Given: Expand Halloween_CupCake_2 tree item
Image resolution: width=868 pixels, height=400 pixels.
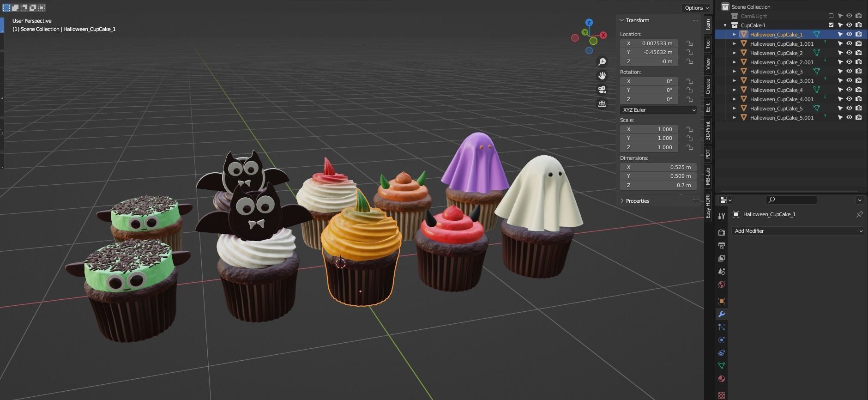Looking at the screenshot, I should click(x=735, y=53).
